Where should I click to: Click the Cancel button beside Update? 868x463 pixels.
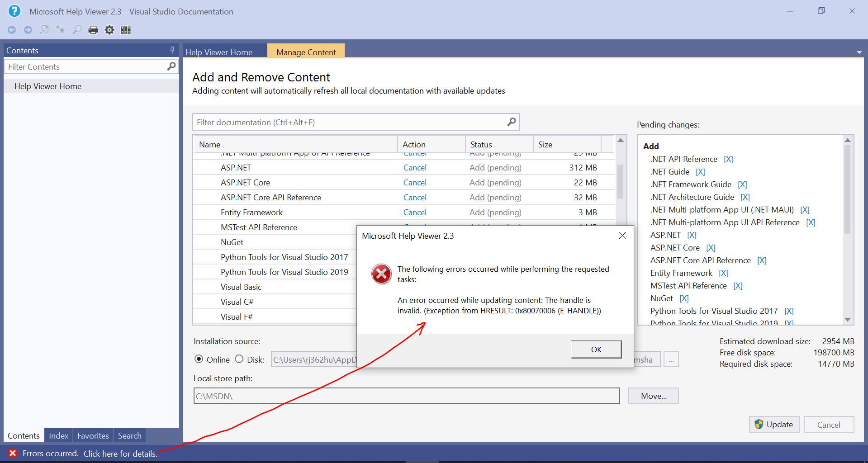(x=829, y=425)
